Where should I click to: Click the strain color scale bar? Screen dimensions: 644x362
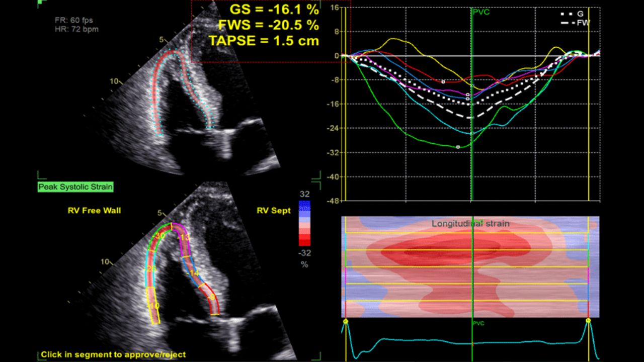304,222
